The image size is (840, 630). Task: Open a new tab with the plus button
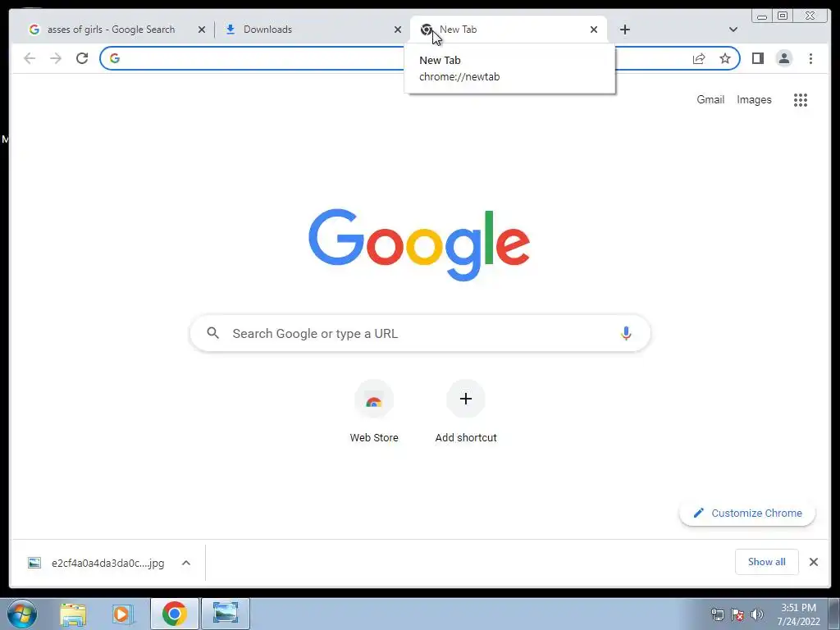point(624,30)
